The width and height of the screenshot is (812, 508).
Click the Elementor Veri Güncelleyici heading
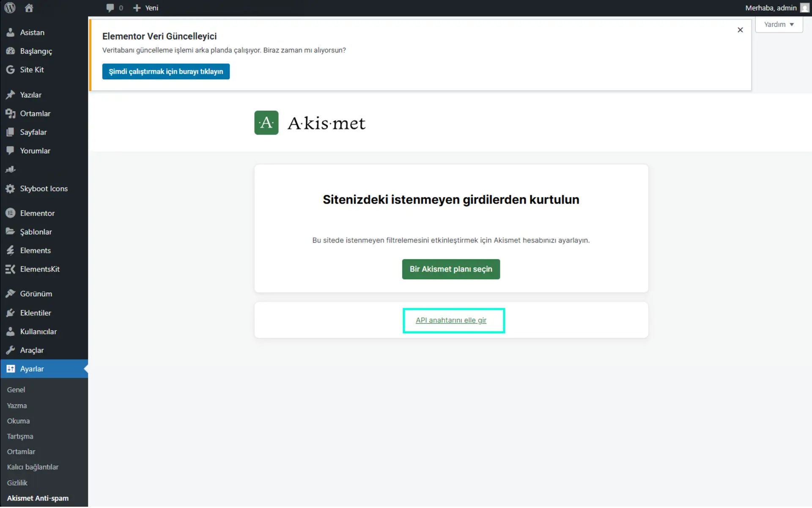[x=159, y=36]
